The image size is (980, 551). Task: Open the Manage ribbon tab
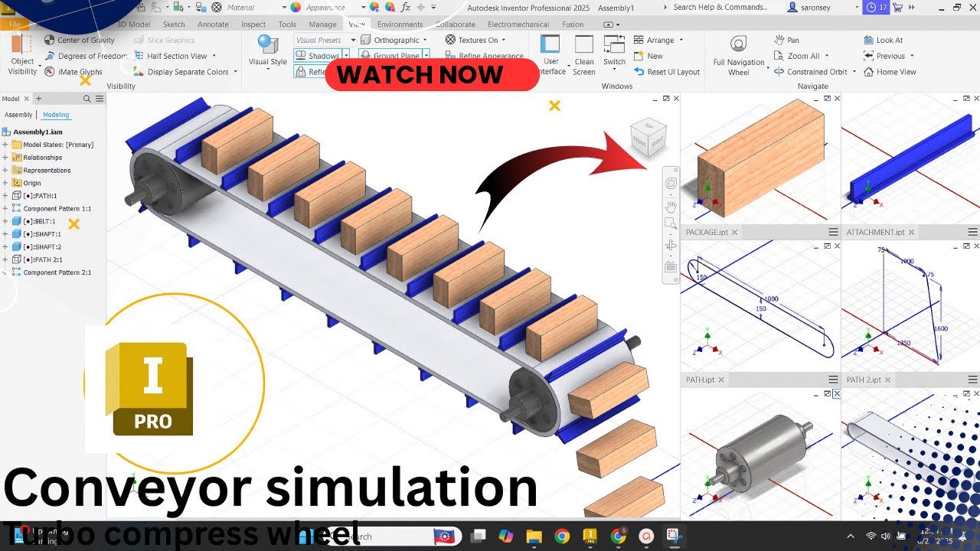(x=322, y=24)
